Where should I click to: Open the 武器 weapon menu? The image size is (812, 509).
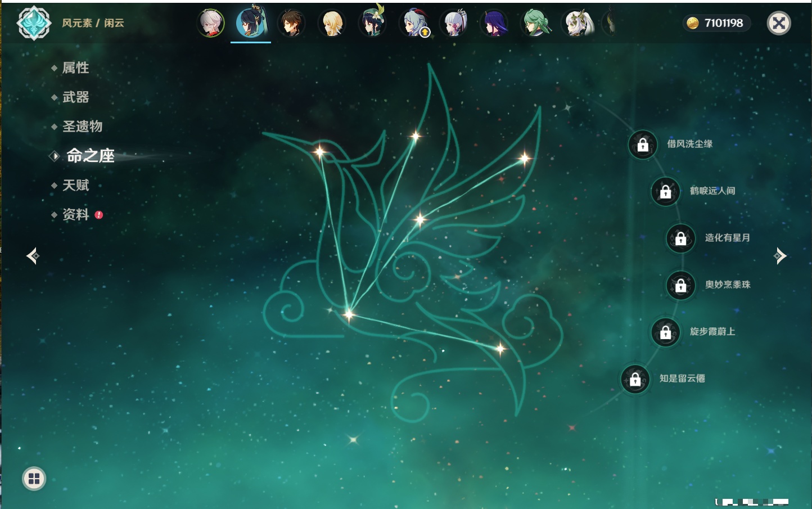[x=75, y=97]
